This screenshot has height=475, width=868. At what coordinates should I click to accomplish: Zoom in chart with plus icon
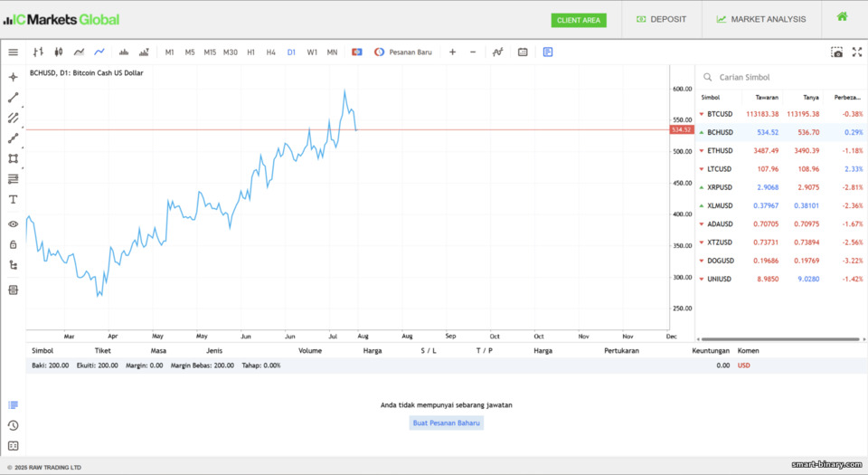click(452, 52)
